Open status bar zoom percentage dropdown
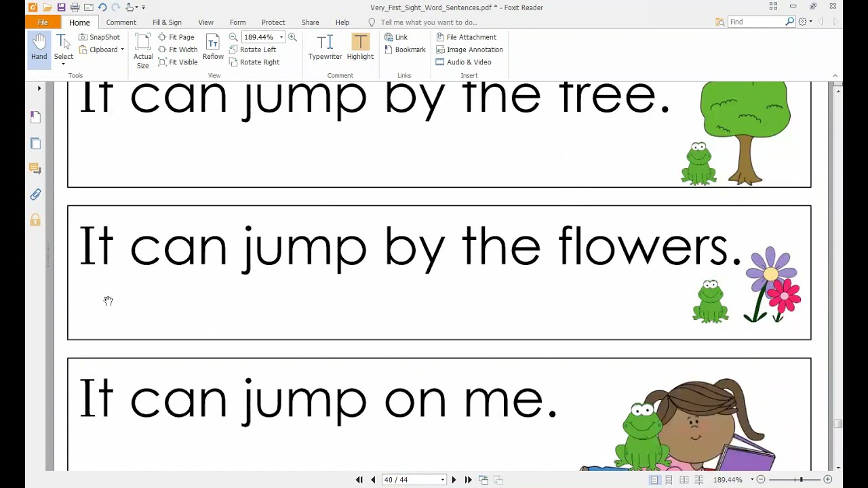Screen dimensions: 868x488 (x=751, y=480)
